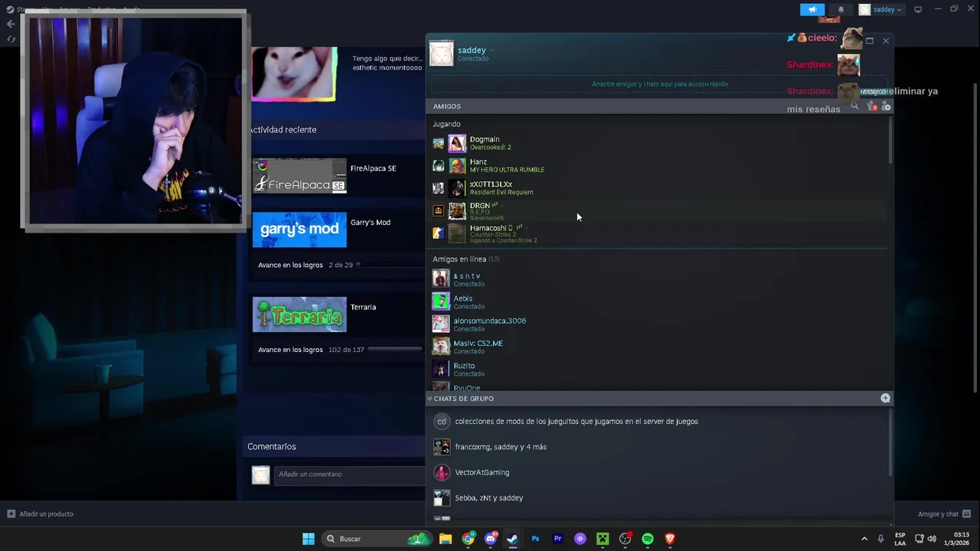Click Hanz's MY HERO ULTRA RUMBLE game icon
This screenshot has height=551, width=980.
coord(438,165)
